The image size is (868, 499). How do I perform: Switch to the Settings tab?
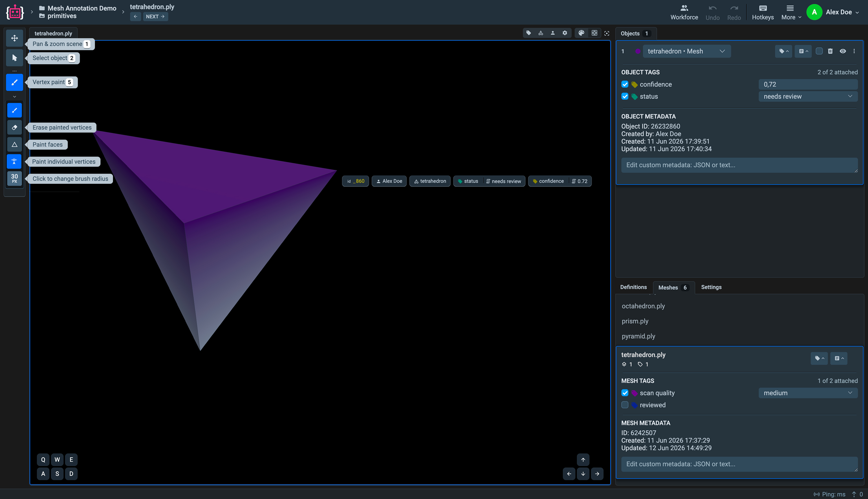coord(711,287)
